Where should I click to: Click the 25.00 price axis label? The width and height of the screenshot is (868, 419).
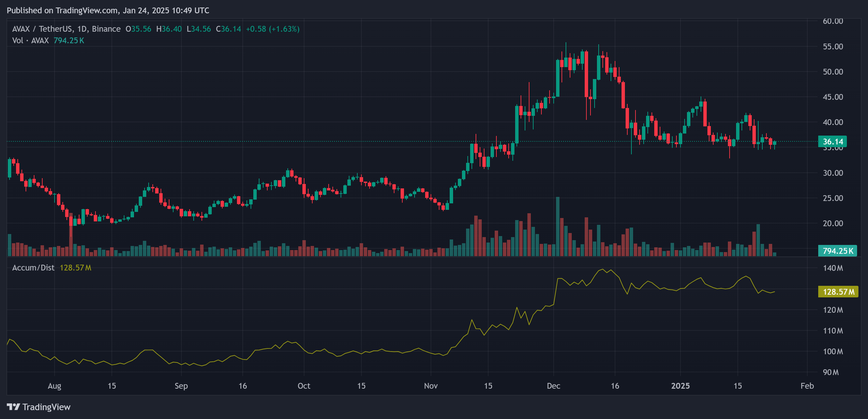click(x=833, y=198)
